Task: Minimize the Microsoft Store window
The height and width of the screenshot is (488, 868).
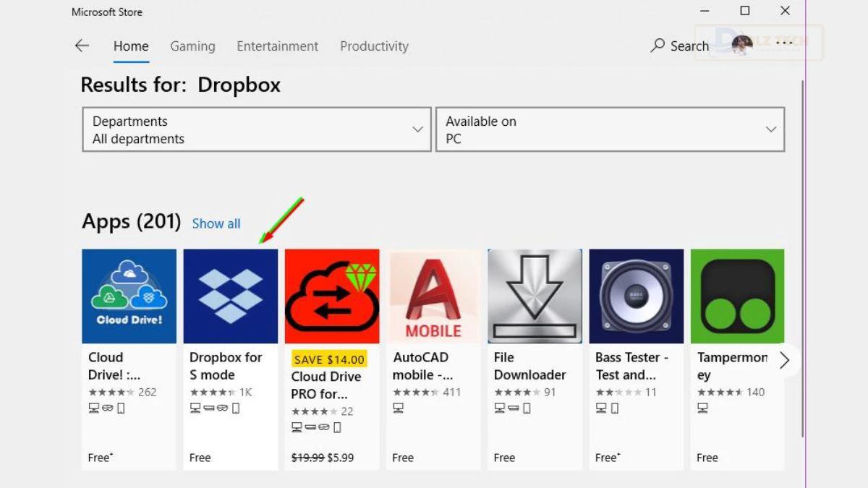Action: point(705,11)
